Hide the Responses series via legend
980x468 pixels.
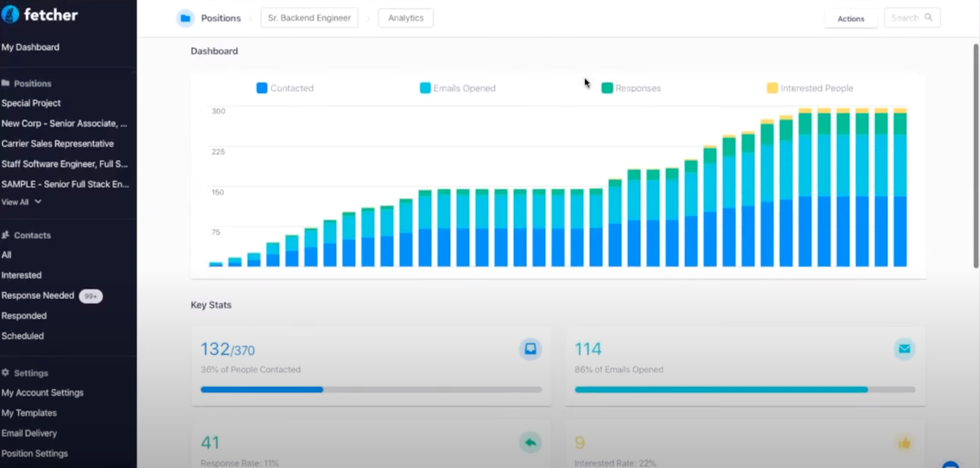632,88
